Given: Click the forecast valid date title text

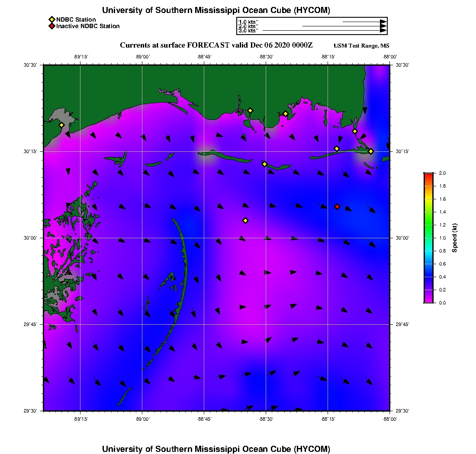Looking at the screenshot, I should point(216,45).
